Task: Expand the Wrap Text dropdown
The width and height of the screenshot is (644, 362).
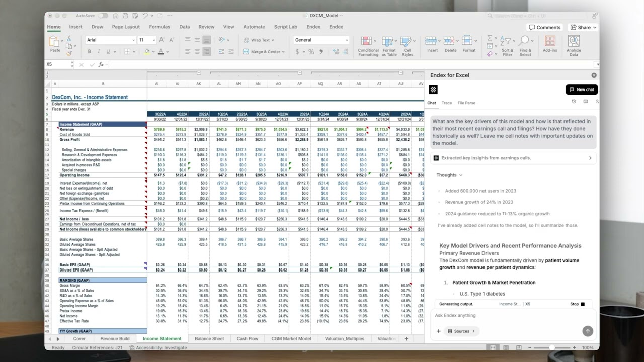Action: 273,40
